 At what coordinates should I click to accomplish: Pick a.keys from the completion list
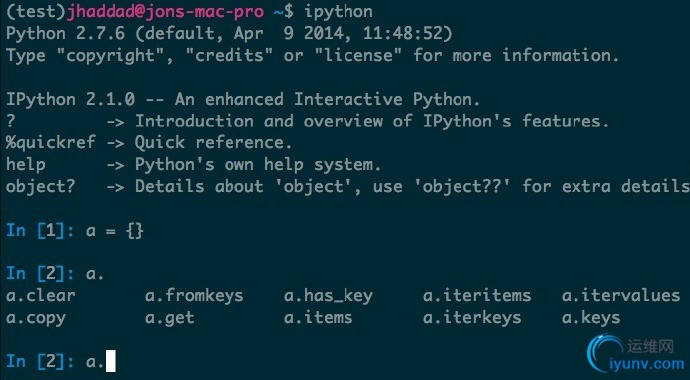(591, 318)
